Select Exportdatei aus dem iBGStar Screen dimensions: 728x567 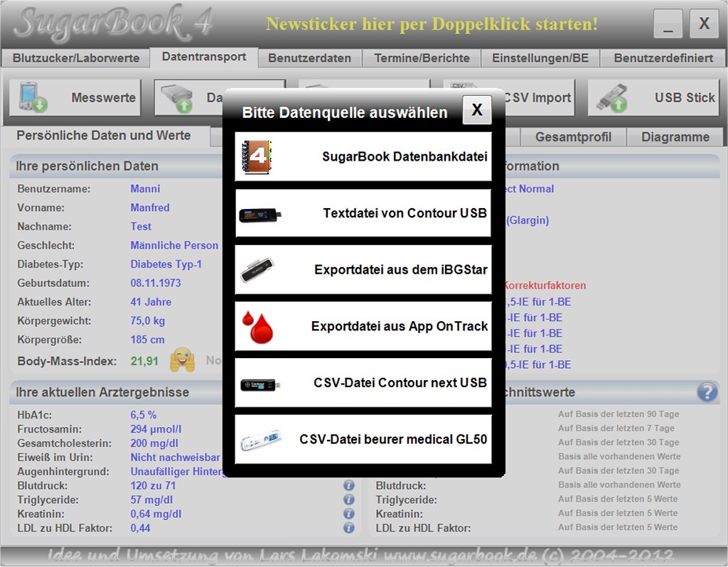point(363,269)
